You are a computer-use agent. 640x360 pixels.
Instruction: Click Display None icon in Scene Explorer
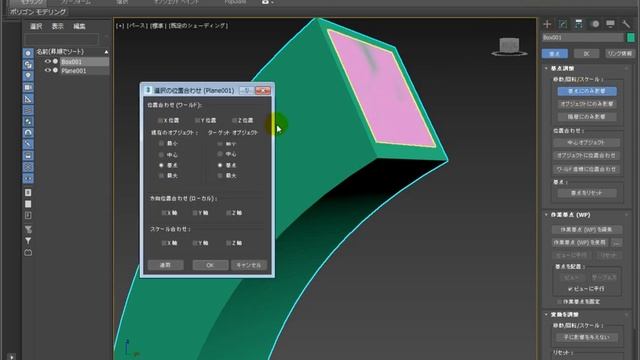(x=28, y=204)
